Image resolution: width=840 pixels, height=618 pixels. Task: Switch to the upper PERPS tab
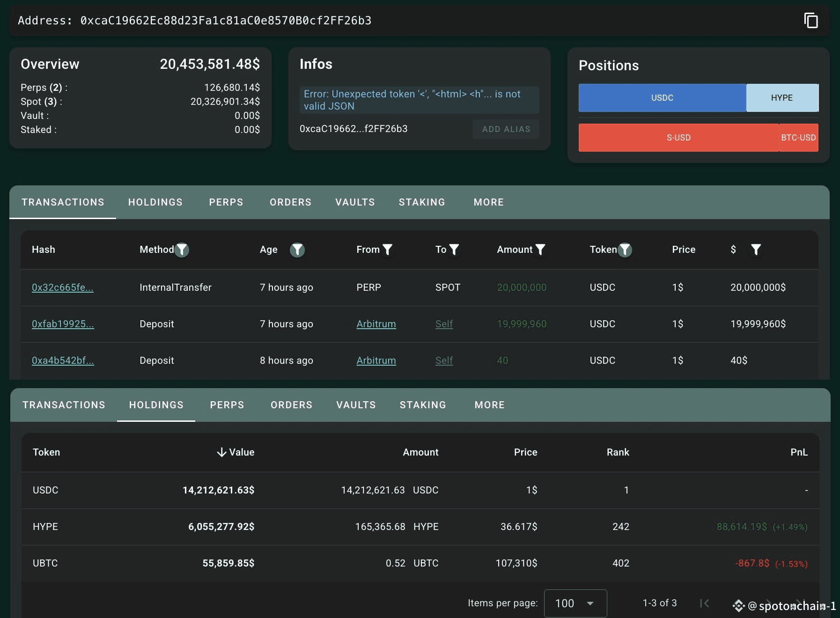click(x=226, y=202)
